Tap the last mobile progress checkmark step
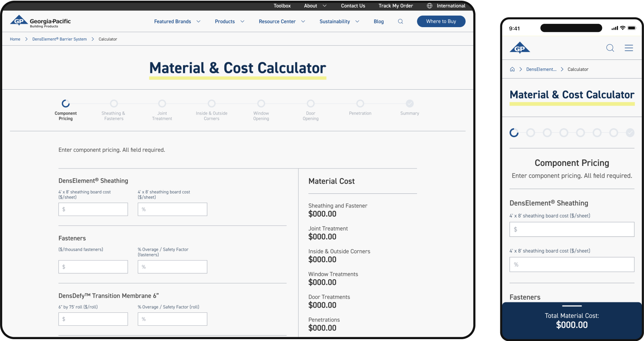 click(x=630, y=133)
